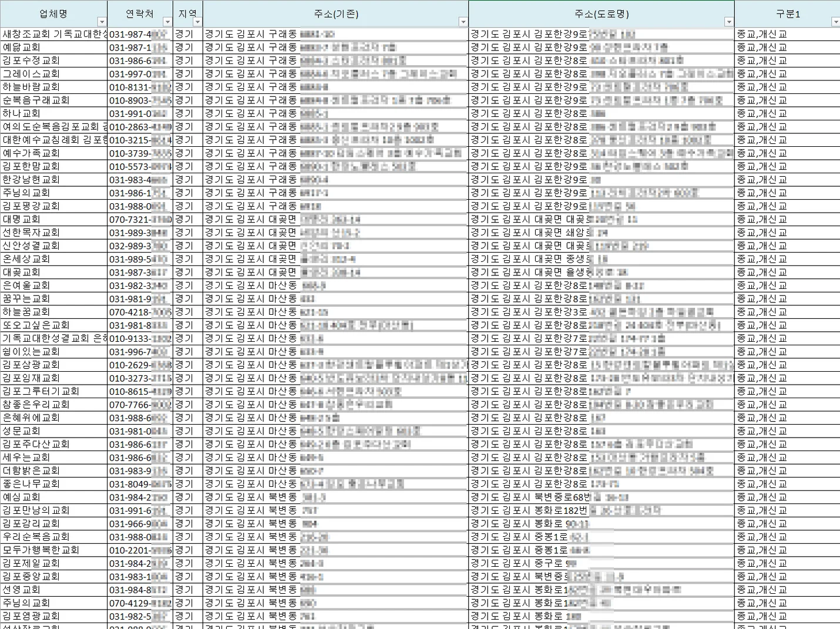Open the 구분1 column filter dropdown
Image resolution: width=840 pixels, height=629 pixels.
[x=835, y=22]
